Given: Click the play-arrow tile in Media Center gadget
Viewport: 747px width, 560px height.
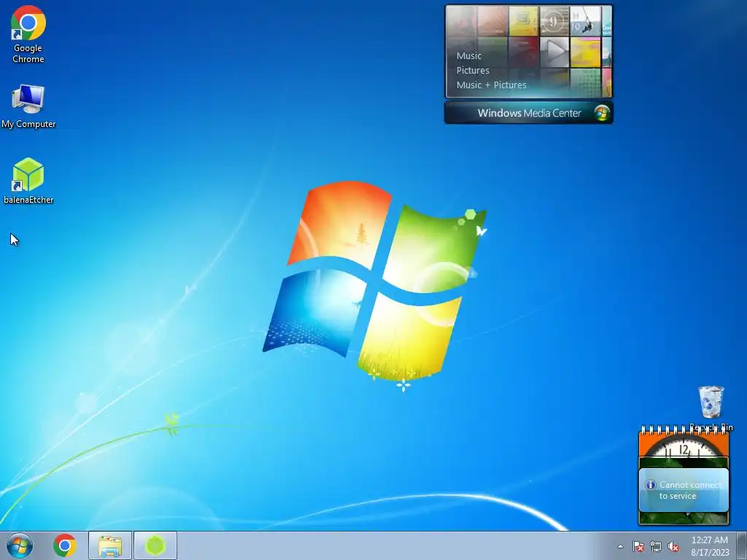Looking at the screenshot, I should [x=554, y=52].
